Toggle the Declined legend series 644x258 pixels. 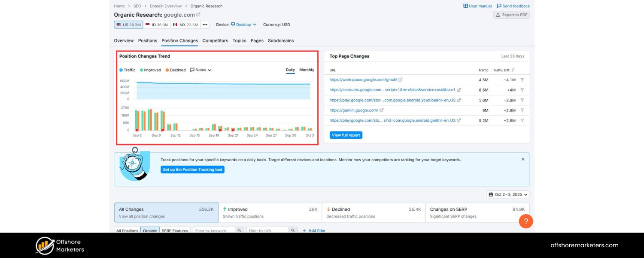pyautogui.click(x=176, y=70)
